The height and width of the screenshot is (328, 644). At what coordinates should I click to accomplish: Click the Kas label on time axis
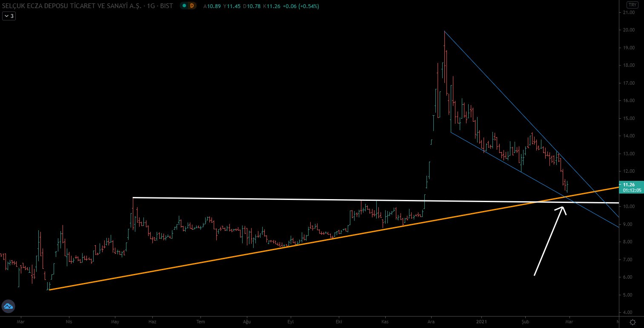tap(385, 322)
